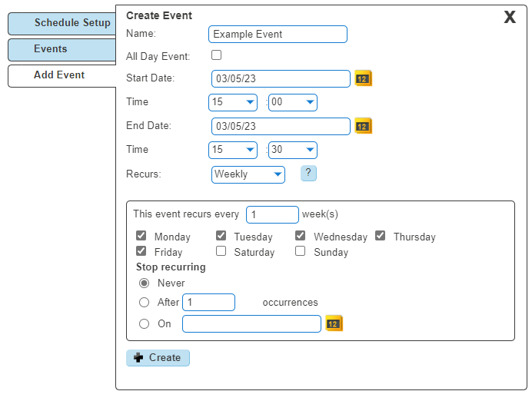The height and width of the screenshot is (401, 532).
Task: Open the Start Date calendar picker icon
Action: [x=364, y=78]
